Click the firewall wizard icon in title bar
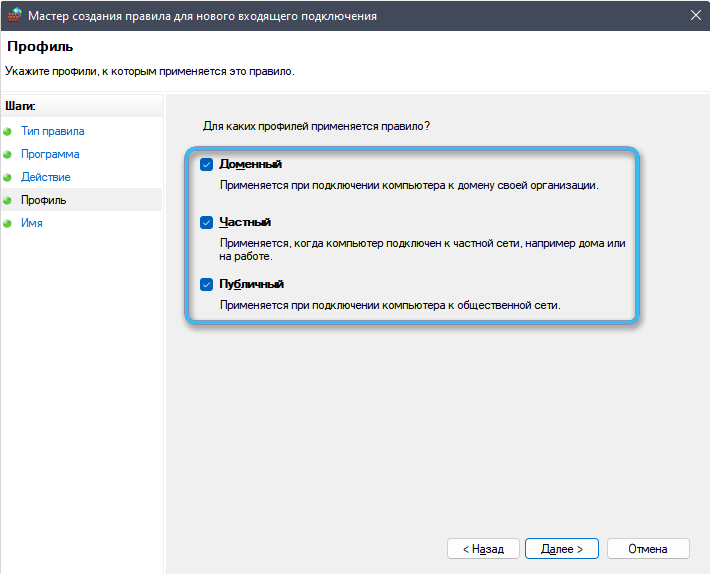Viewport: 710px width, 574px height. [13, 14]
